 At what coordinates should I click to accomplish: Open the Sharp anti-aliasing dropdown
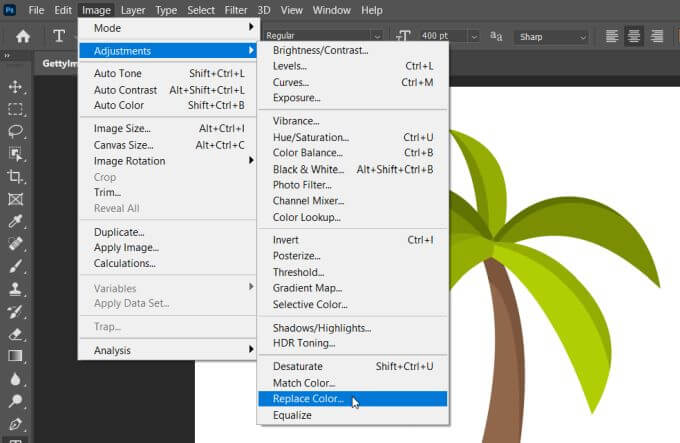551,37
